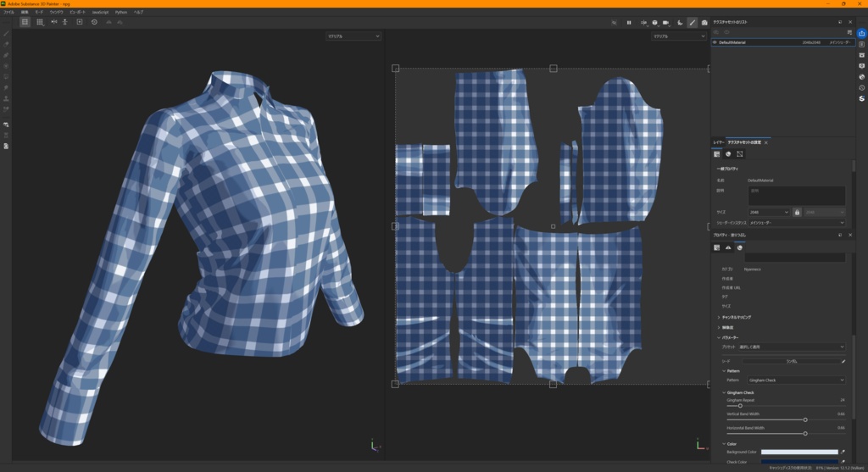
Task: Open the シェーダーインスタンス dropdown
Action: pyautogui.click(x=797, y=223)
